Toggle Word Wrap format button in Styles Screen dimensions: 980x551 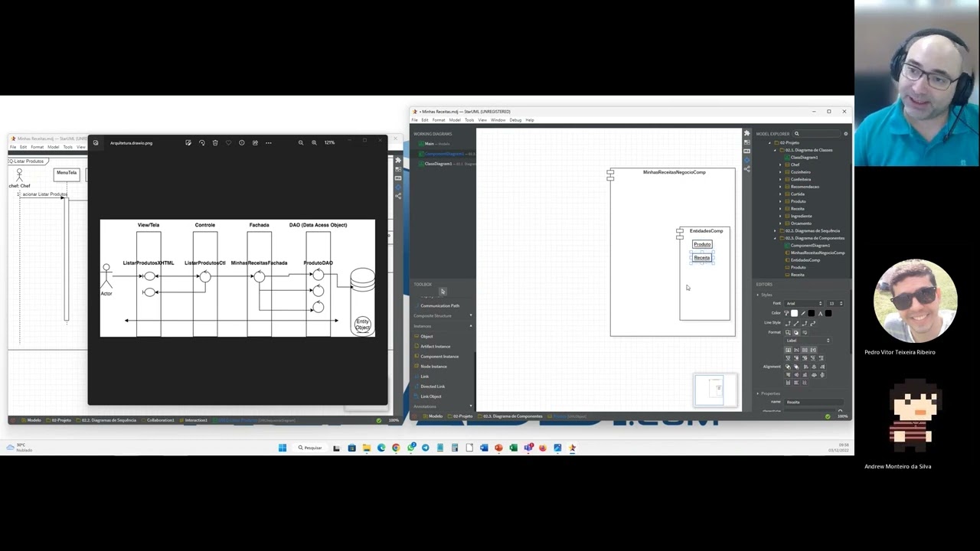pyautogui.click(x=805, y=332)
